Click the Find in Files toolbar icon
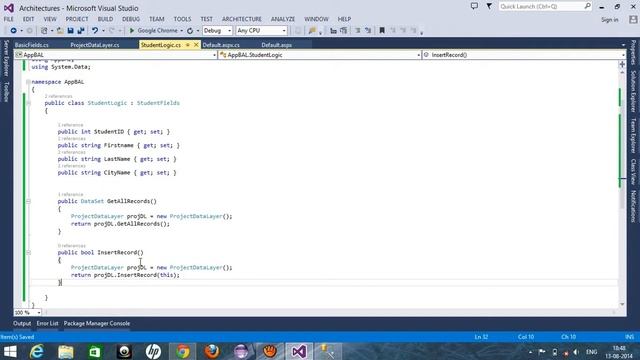640x360 pixels. pos(312,31)
